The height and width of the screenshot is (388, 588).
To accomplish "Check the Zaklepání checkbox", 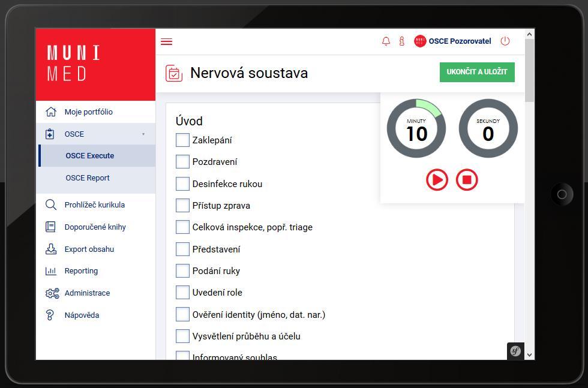I will click(182, 140).
